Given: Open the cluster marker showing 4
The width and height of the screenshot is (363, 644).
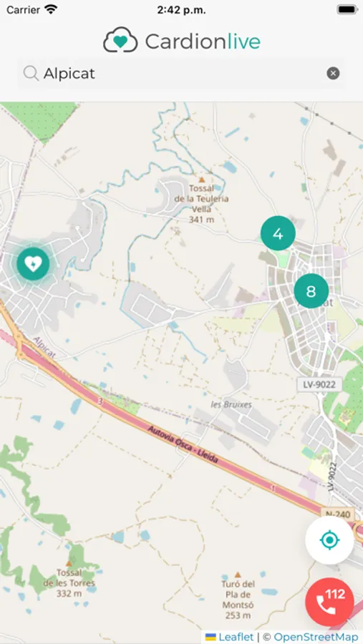Looking at the screenshot, I should click(278, 233).
